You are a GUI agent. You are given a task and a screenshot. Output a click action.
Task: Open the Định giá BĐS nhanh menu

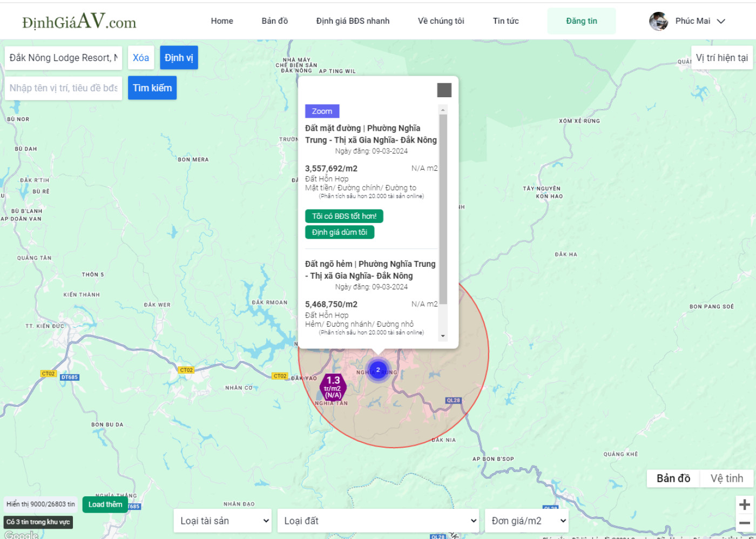pos(353,21)
